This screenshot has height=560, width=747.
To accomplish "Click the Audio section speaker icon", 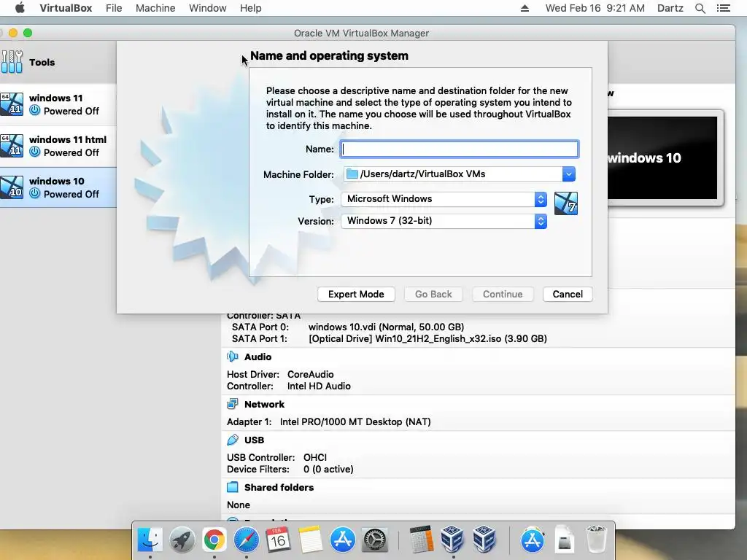I will click(233, 357).
